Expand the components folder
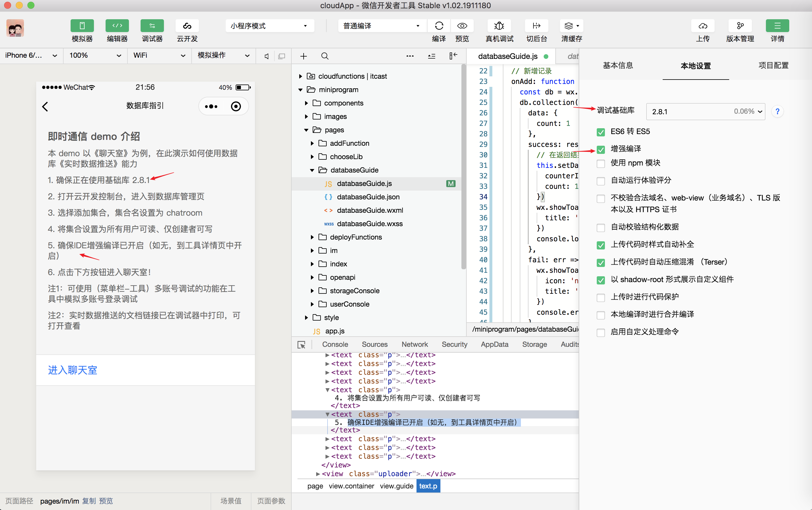The width and height of the screenshot is (812, 510). pos(306,103)
